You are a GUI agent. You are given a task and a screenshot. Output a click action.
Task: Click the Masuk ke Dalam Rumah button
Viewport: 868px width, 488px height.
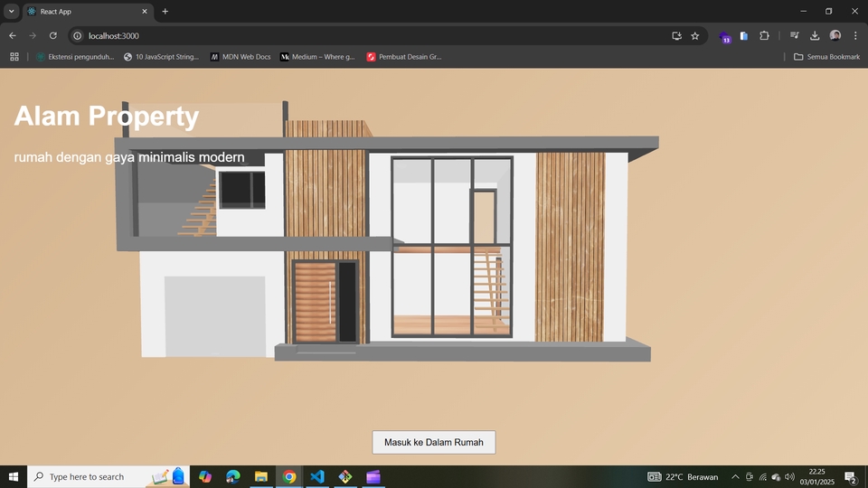[x=433, y=443]
